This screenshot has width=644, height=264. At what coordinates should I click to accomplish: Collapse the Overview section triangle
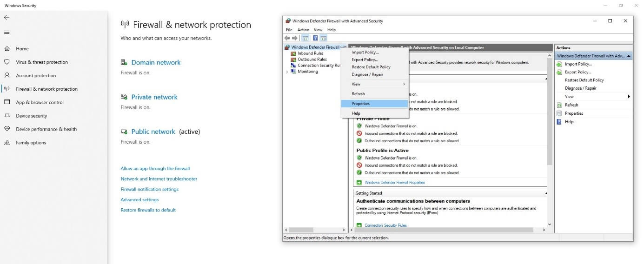point(545,79)
